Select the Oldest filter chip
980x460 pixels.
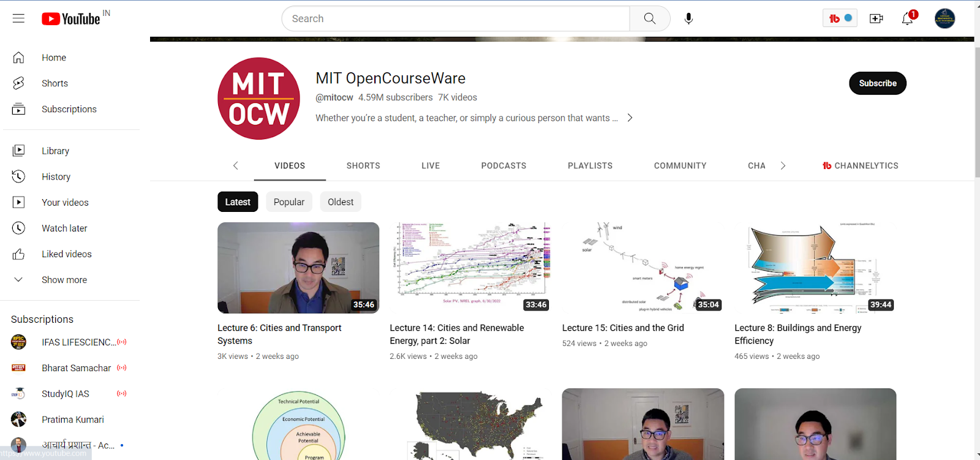pyautogui.click(x=341, y=202)
